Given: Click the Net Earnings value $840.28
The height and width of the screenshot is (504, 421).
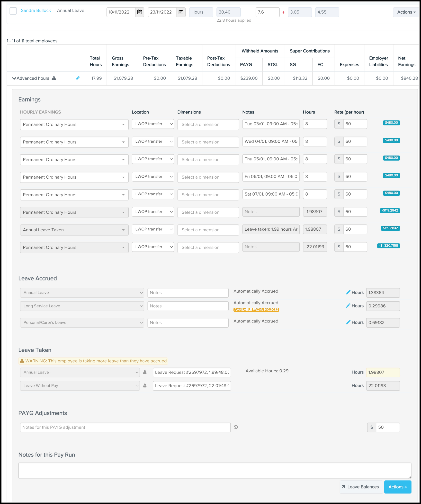Looking at the screenshot, I should point(409,78).
